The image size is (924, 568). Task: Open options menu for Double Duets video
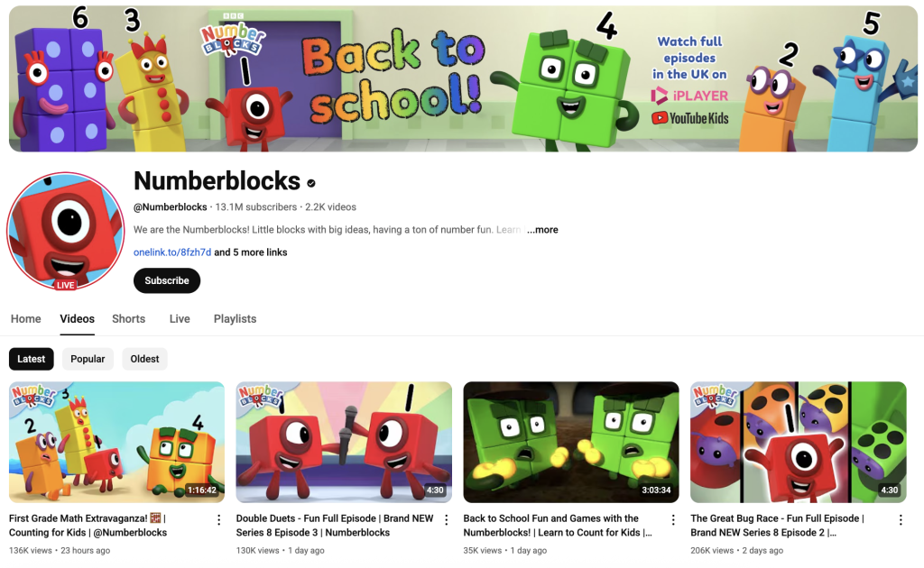pyautogui.click(x=446, y=519)
